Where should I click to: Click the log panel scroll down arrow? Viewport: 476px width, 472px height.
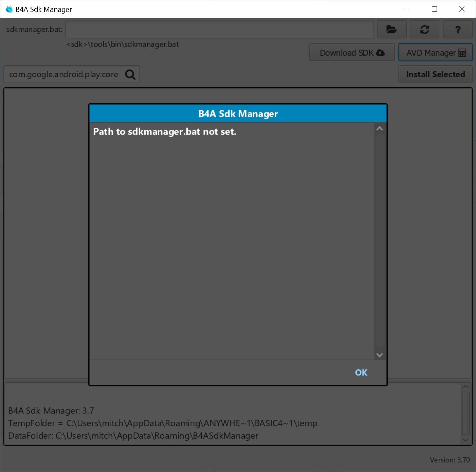pos(466,440)
